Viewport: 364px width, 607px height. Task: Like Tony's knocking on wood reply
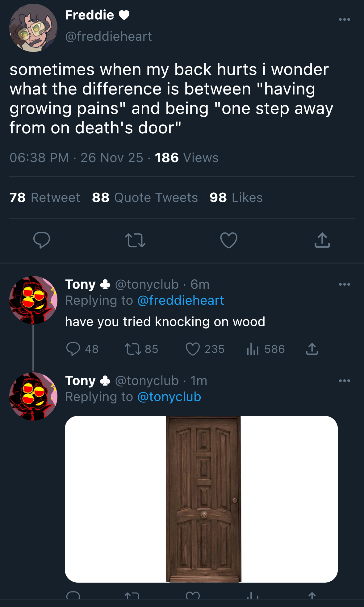click(x=193, y=349)
